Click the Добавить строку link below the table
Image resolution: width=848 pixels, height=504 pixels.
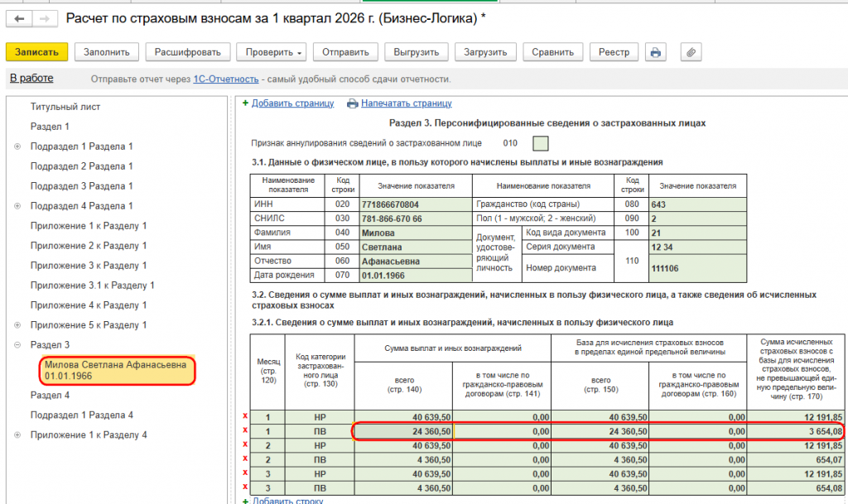287,500
